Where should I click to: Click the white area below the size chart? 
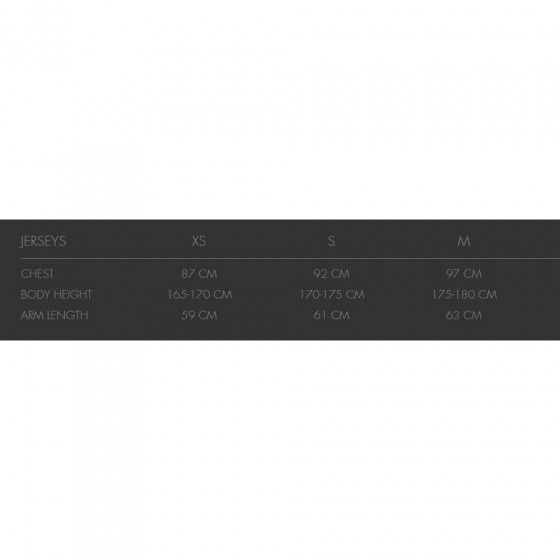point(280,450)
